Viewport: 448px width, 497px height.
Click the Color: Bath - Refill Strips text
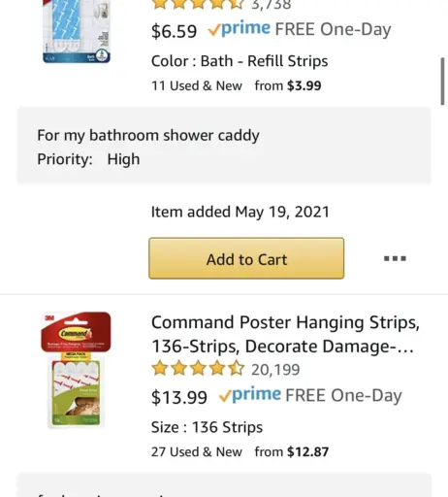pos(240,61)
